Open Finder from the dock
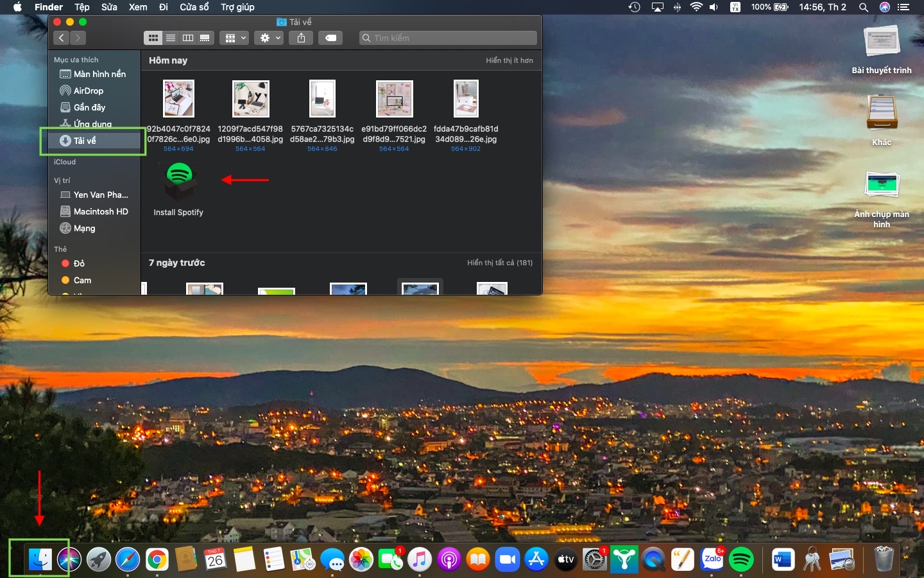The image size is (924, 578). (x=40, y=559)
